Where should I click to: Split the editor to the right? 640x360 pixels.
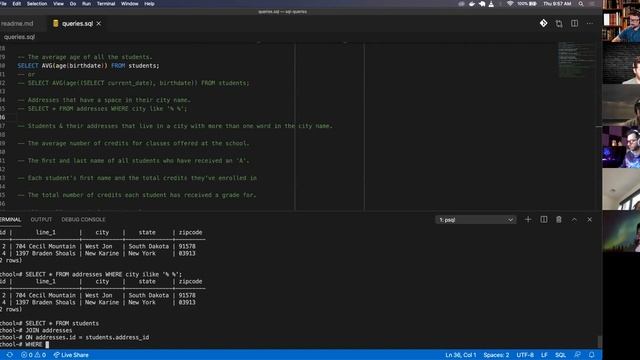574,24
